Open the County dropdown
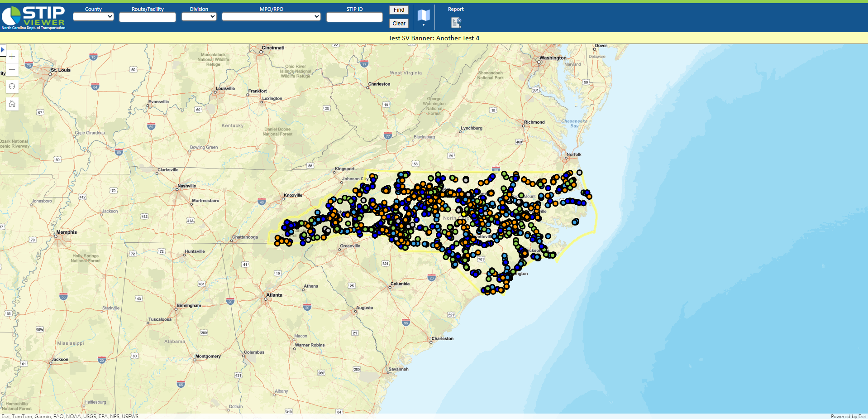868x419 pixels. (x=93, y=17)
